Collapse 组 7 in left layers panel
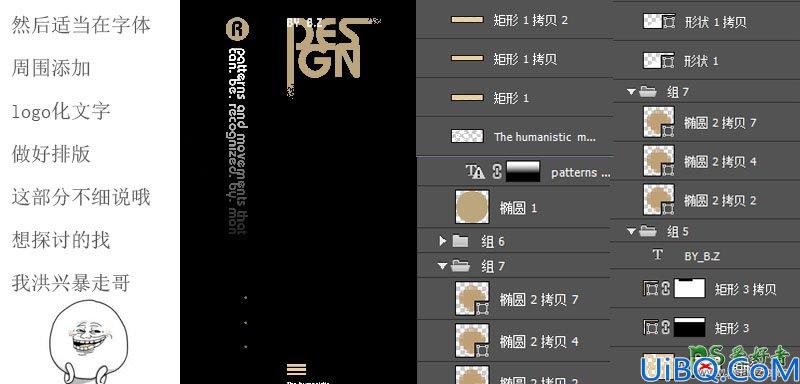The image size is (800, 384). pos(442,266)
